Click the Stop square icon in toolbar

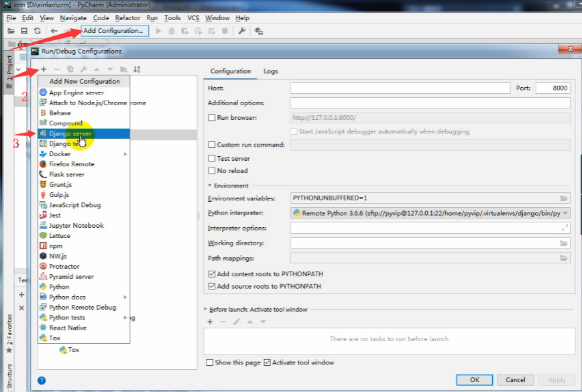(225, 31)
